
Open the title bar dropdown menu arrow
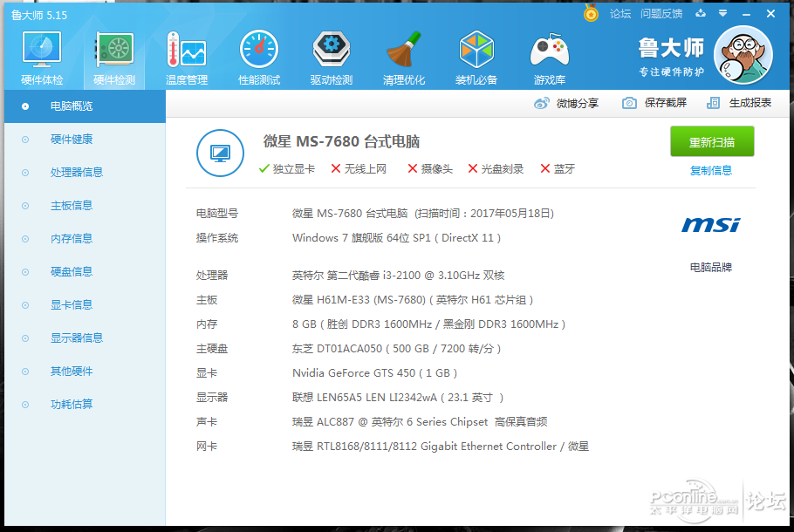pos(723,13)
